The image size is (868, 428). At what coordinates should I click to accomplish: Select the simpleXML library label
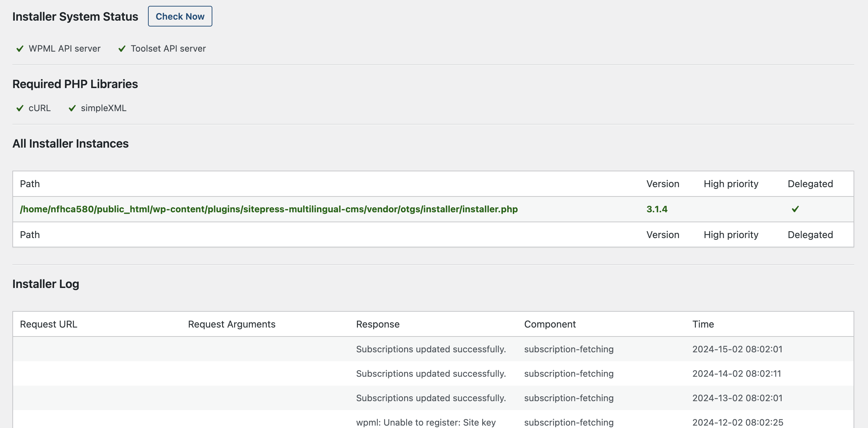click(104, 108)
